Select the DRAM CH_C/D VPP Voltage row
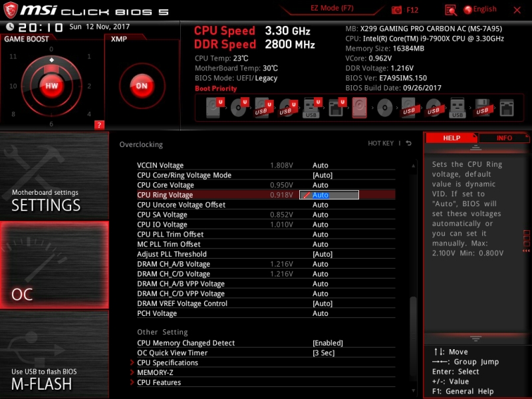 [x=266, y=293]
